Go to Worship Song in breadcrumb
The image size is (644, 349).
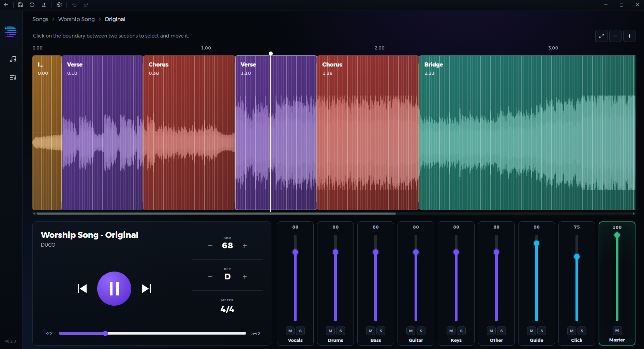tap(76, 19)
